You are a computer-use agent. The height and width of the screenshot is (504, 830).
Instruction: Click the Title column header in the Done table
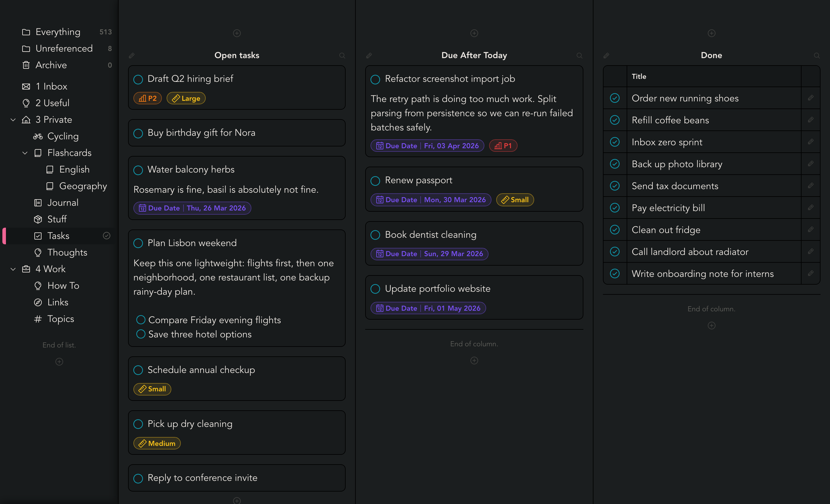pyautogui.click(x=639, y=76)
